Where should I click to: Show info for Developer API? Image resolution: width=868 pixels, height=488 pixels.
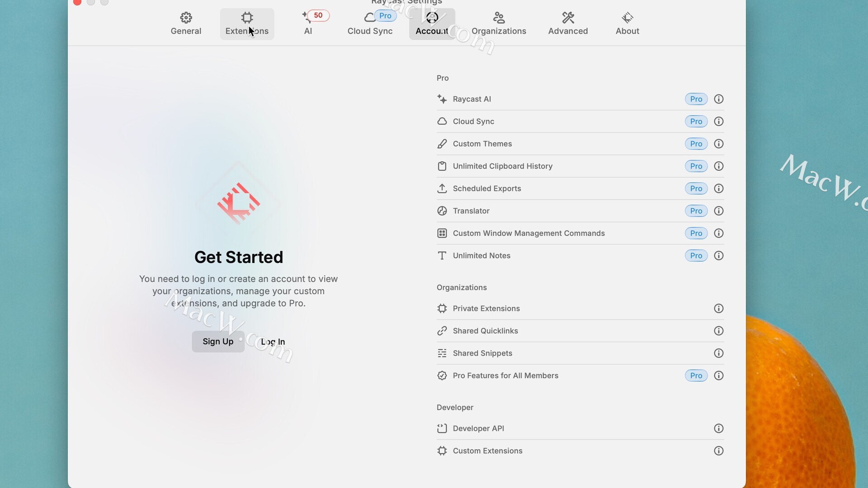point(718,428)
